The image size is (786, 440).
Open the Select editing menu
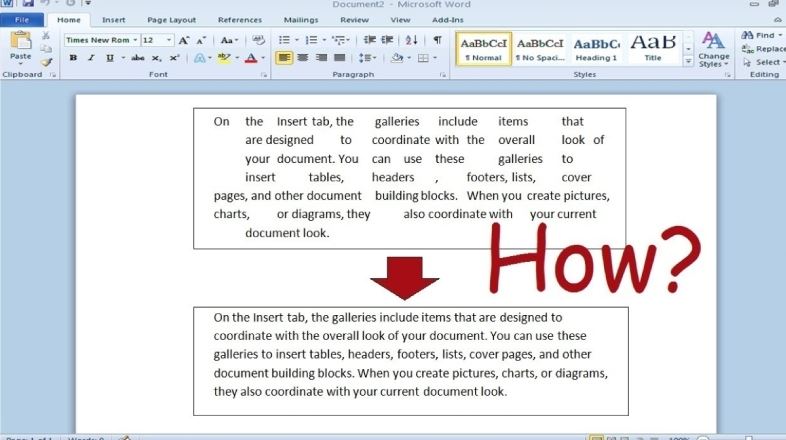coord(763,62)
